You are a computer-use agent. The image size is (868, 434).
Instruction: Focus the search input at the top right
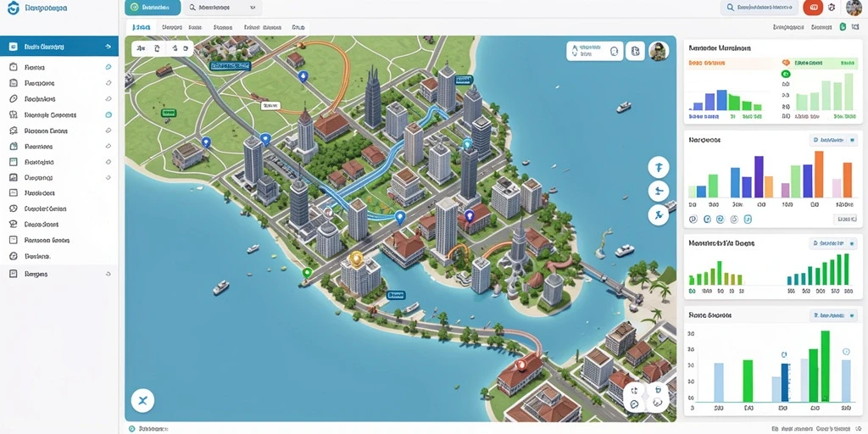759,8
